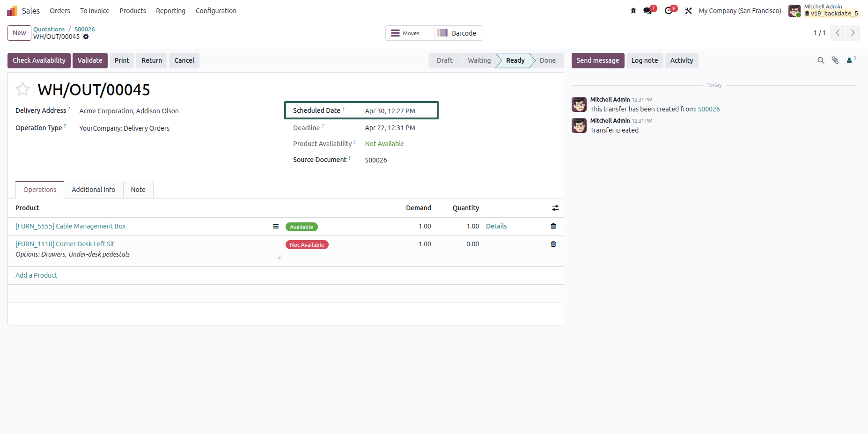
Task: Open the debug bug icon menu
Action: [633, 11]
